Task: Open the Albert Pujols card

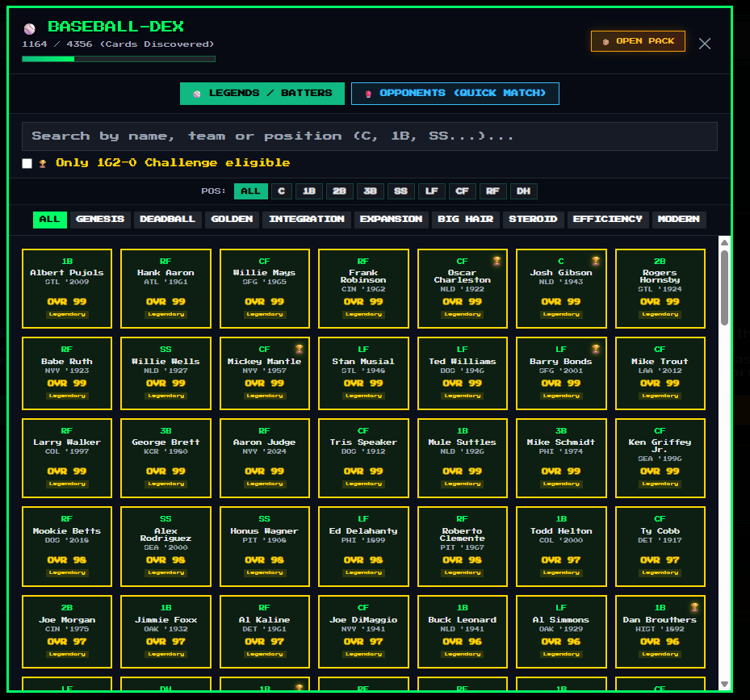Action: pyautogui.click(x=67, y=288)
